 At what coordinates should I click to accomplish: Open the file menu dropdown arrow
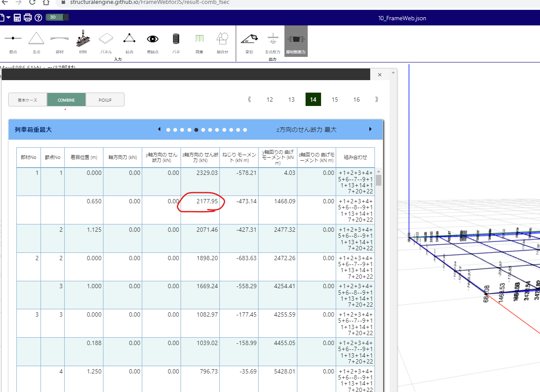(9, 17)
